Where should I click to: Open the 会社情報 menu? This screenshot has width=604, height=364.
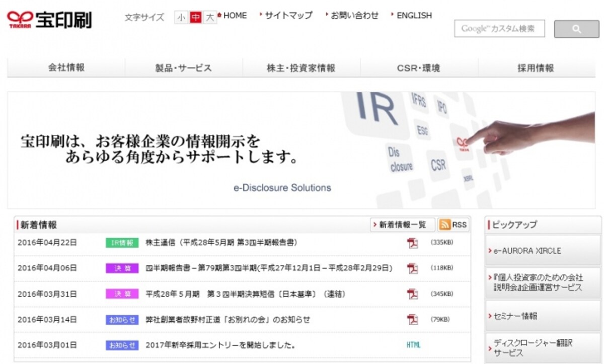(66, 68)
